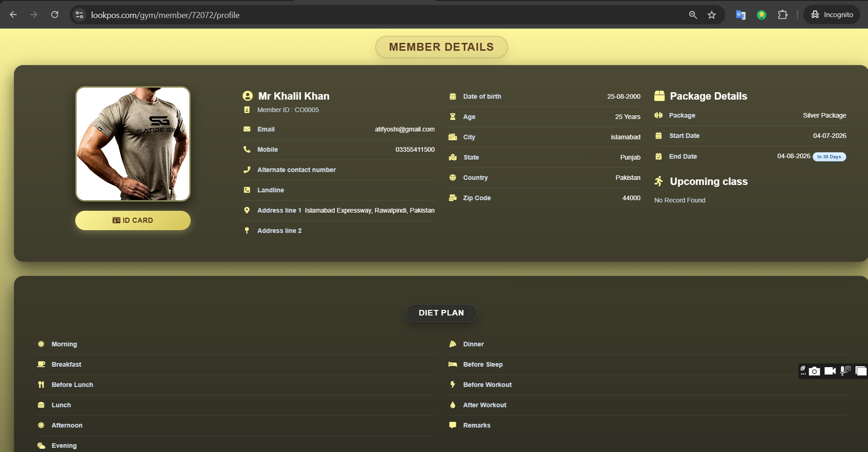The height and width of the screenshot is (452, 868).
Task: Click the Upcoming class running figure icon
Action: tap(659, 181)
